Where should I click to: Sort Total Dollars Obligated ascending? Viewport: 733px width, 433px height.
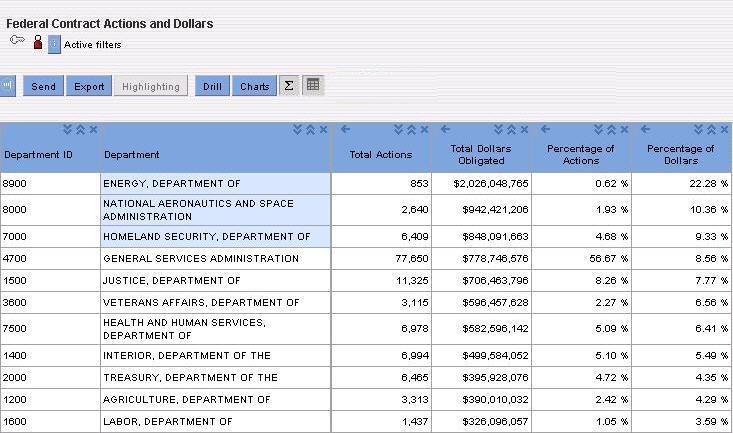511,130
